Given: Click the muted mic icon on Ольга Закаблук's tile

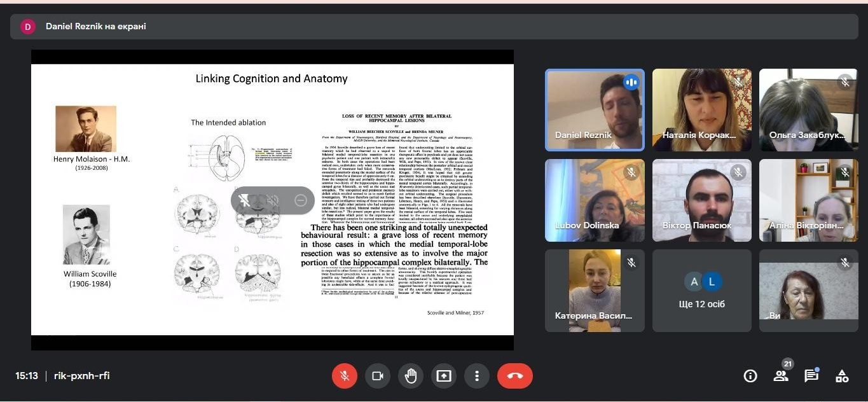Looking at the screenshot, I should [x=844, y=82].
